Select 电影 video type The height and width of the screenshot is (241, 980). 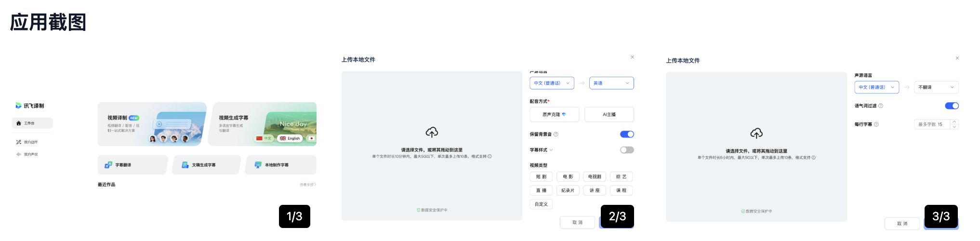(x=568, y=177)
